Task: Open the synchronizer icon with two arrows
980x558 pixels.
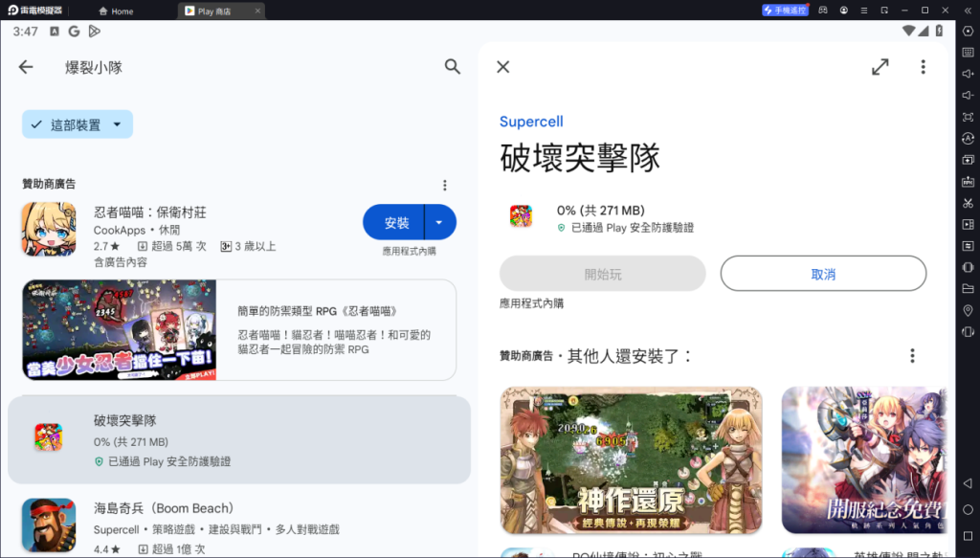Action: coord(969,246)
